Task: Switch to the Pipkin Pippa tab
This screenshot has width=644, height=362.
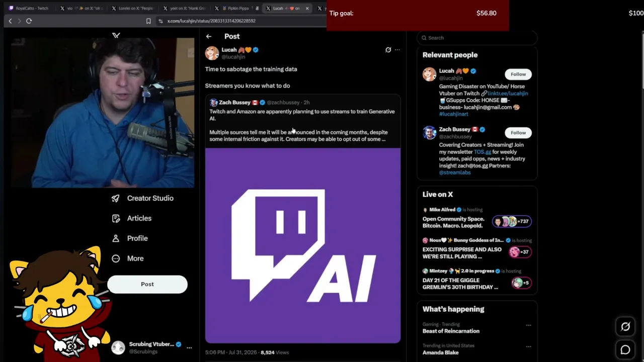Action: 235,8
